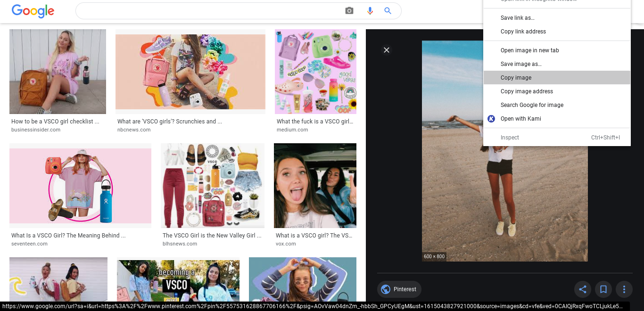Click the Google logo
644x311 pixels.
point(33,11)
